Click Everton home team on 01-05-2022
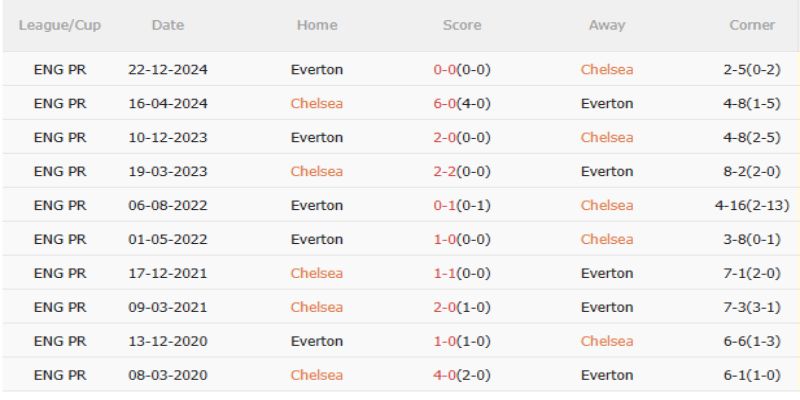 click(316, 240)
